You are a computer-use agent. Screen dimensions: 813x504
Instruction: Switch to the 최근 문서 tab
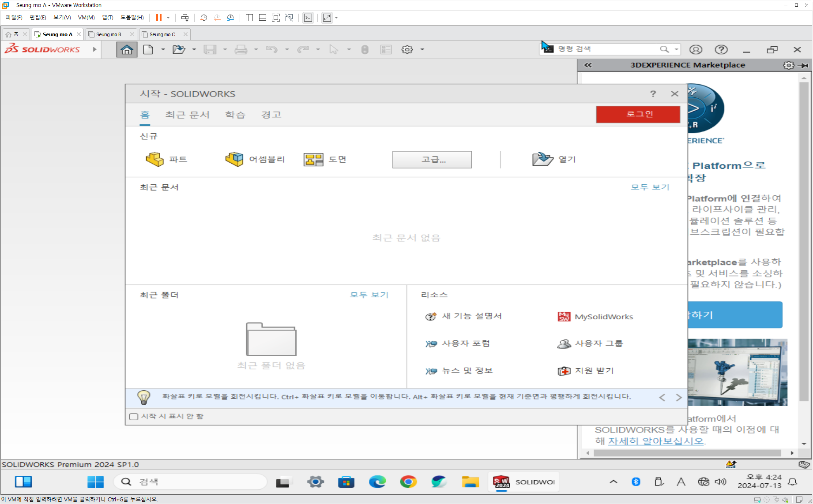pyautogui.click(x=187, y=115)
